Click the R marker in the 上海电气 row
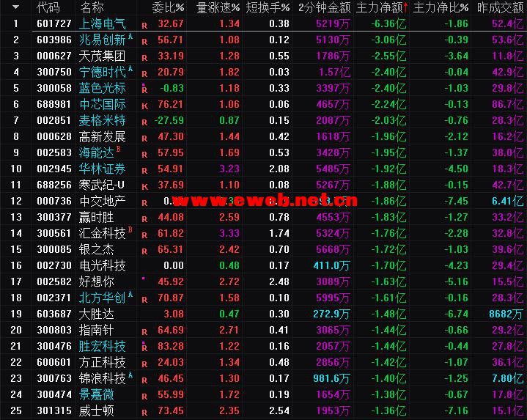The height and width of the screenshot is (420, 527). click(144, 26)
